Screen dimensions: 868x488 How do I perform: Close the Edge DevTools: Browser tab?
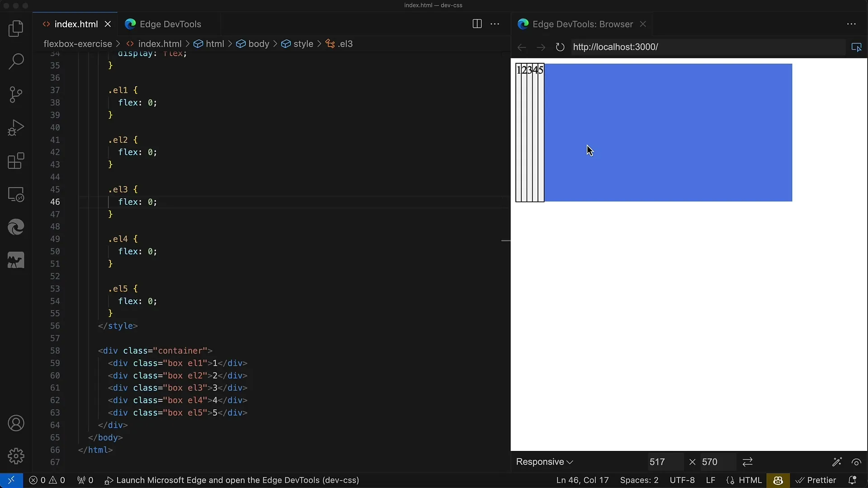tap(643, 24)
